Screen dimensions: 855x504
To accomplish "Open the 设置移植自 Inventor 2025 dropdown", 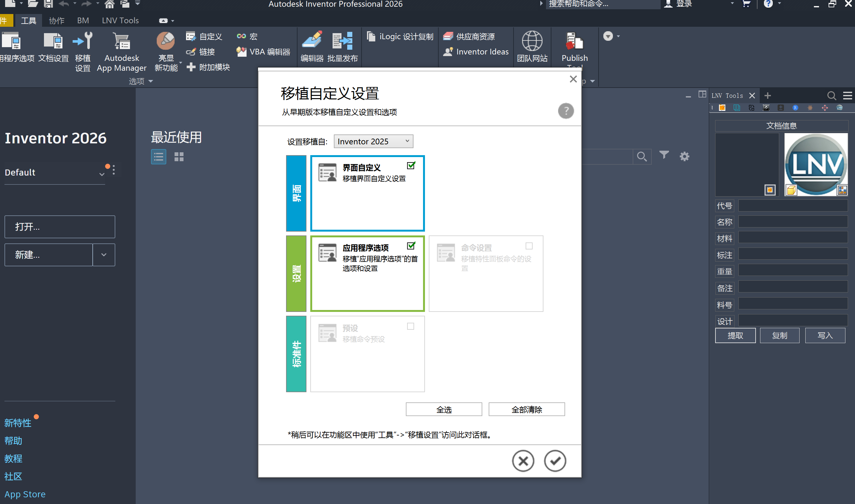I will point(374,141).
